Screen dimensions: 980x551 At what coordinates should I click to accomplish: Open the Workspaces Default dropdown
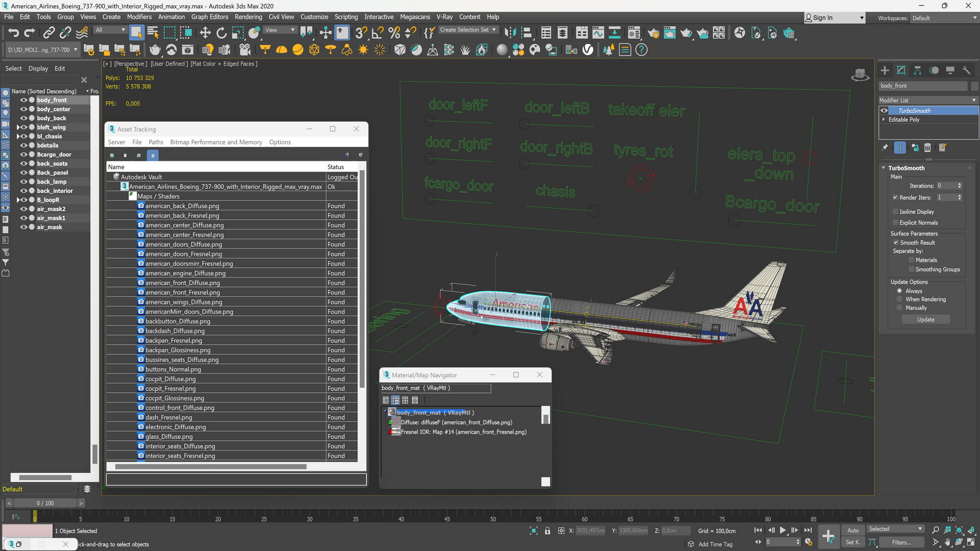[x=944, y=18]
